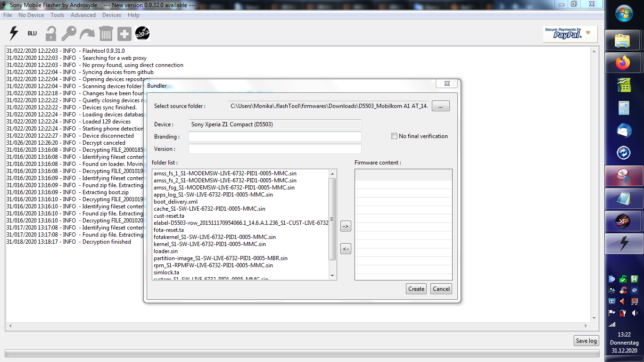This screenshot has height=362, width=644.
Task: Click the main log horizontal scrollbar
Action: 298,326
